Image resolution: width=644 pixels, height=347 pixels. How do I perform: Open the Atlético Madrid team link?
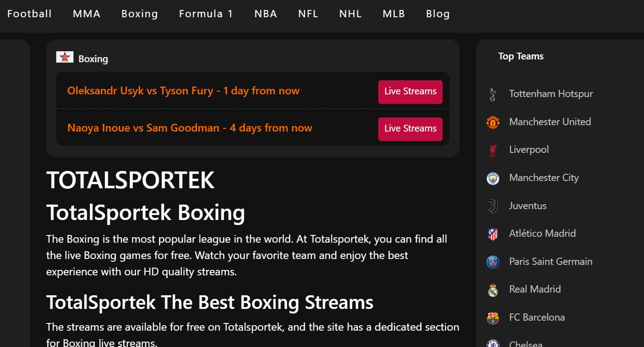pyautogui.click(x=542, y=233)
